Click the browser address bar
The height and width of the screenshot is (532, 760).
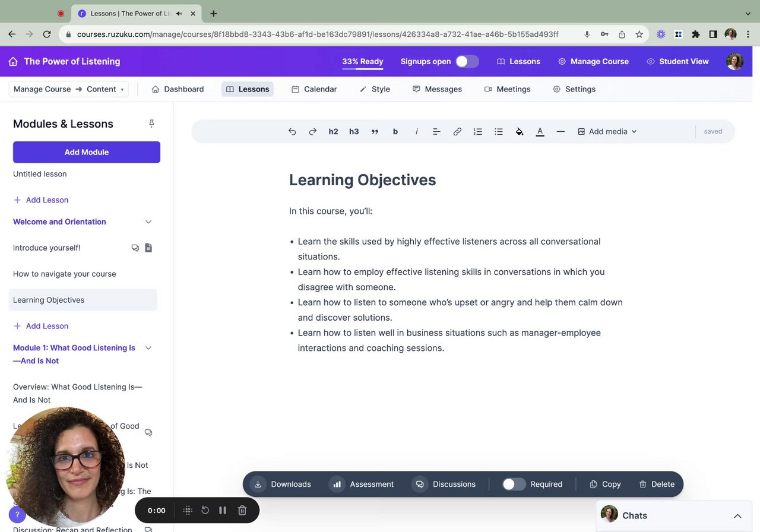click(318, 34)
